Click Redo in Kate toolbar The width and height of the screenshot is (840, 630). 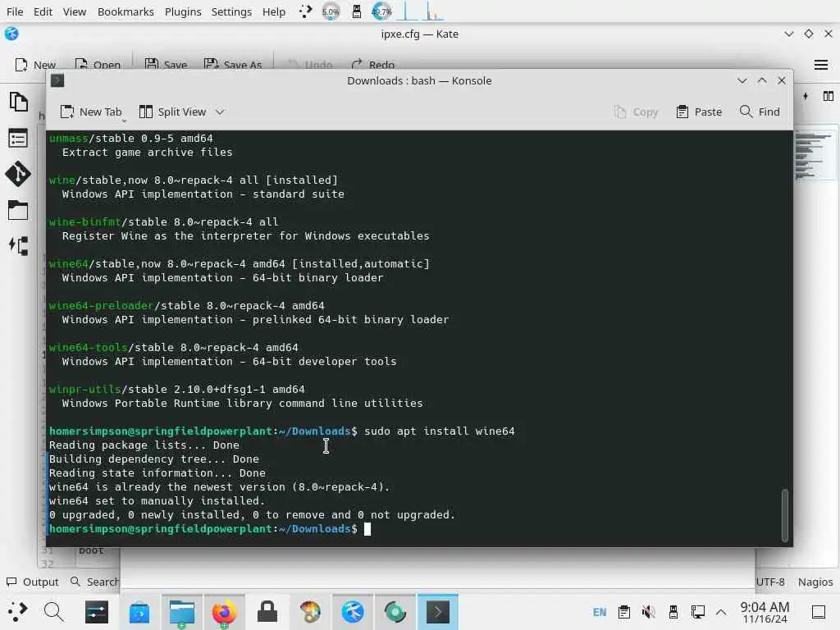click(373, 65)
